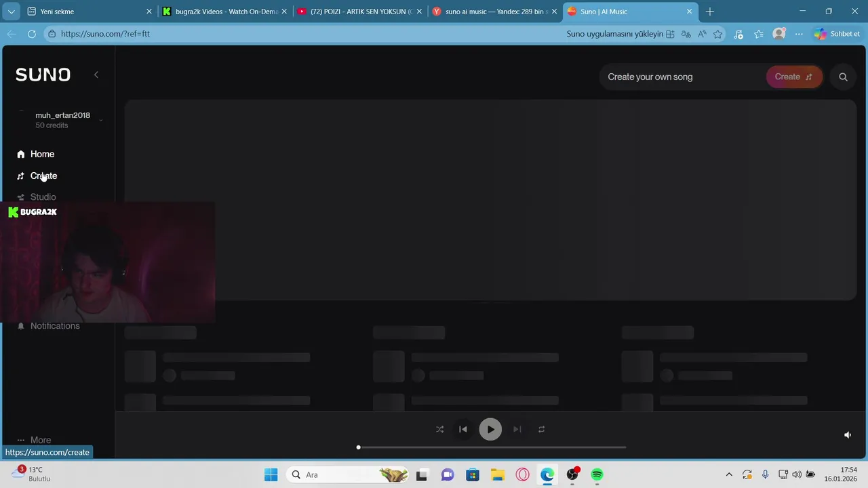This screenshot has width=868, height=488.
Task: Close the 'Yeni sekme' tab
Action: coord(149,12)
